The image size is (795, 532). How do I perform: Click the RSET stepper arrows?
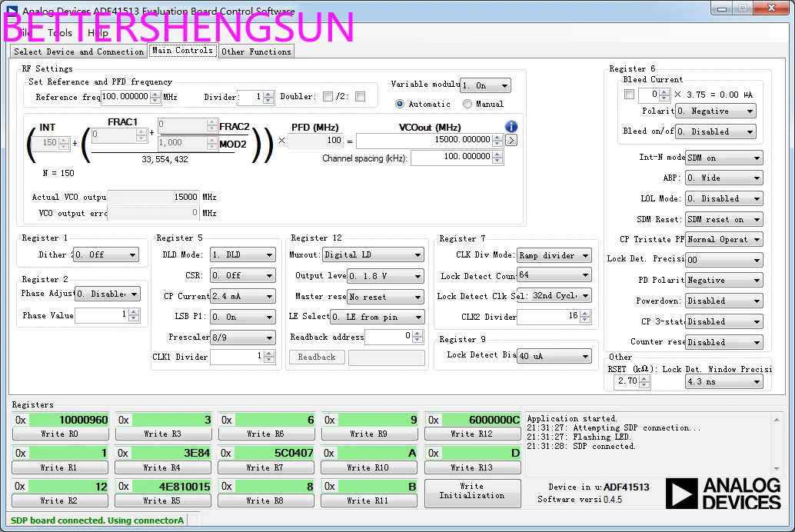pos(644,382)
